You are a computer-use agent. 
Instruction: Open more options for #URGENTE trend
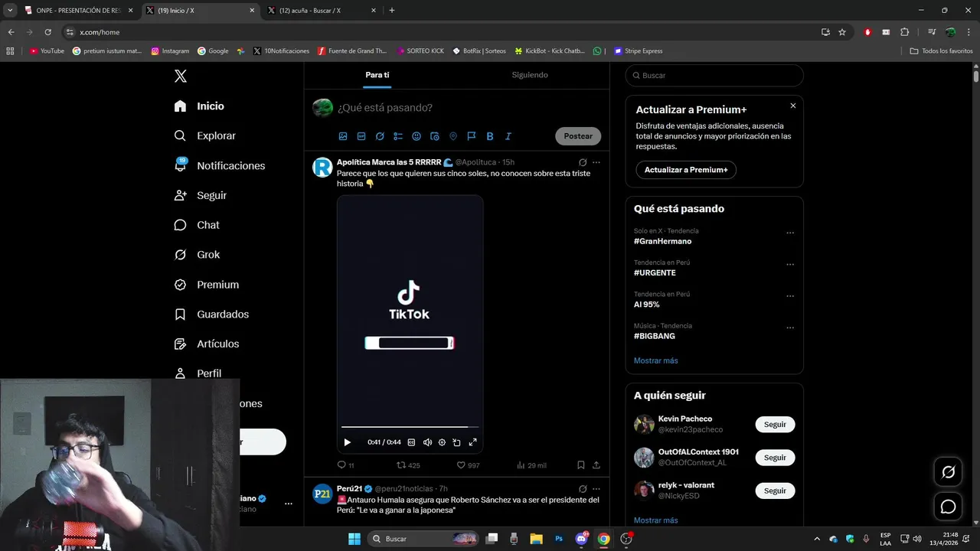790,264
